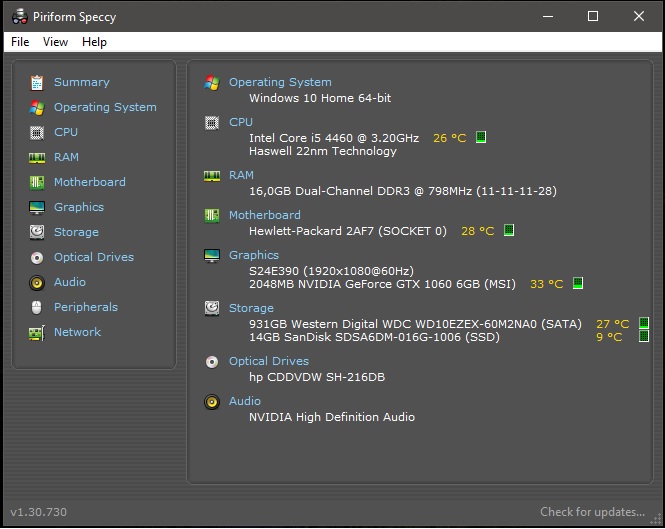Click the Graphics monitor icon in sidebar
The width and height of the screenshot is (665, 529).
tap(37, 208)
